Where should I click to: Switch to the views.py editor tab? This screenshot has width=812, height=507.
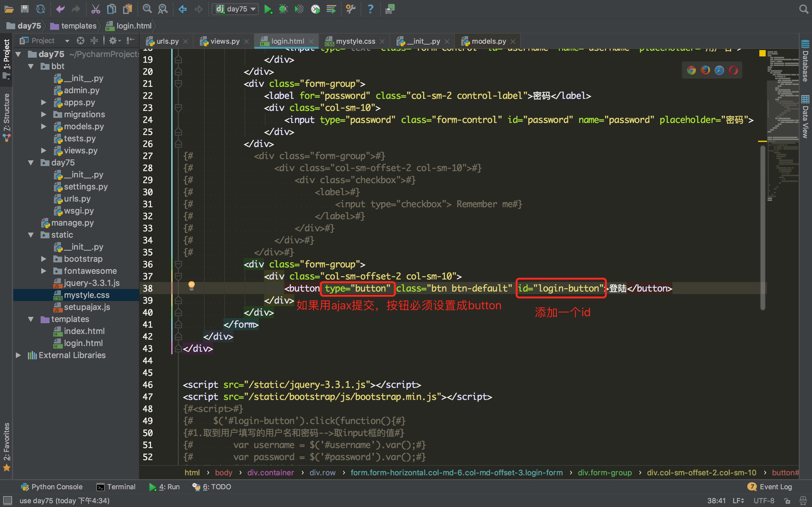coord(224,41)
